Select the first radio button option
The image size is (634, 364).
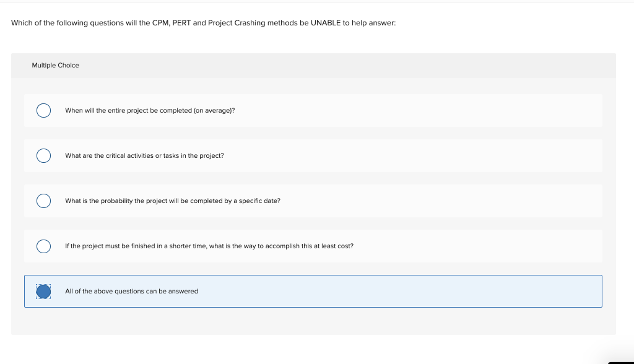(x=43, y=110)
